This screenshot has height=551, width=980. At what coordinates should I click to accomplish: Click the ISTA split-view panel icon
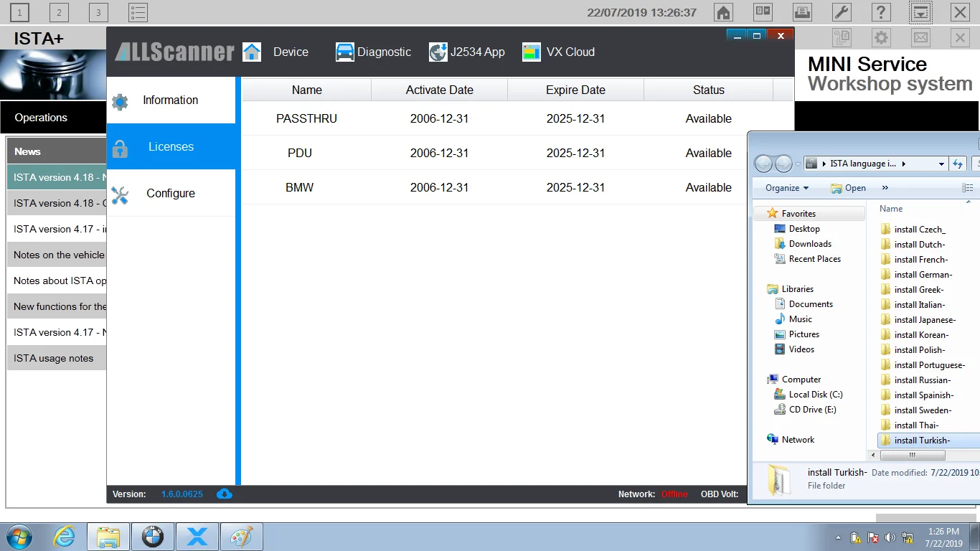coord(763,12)
